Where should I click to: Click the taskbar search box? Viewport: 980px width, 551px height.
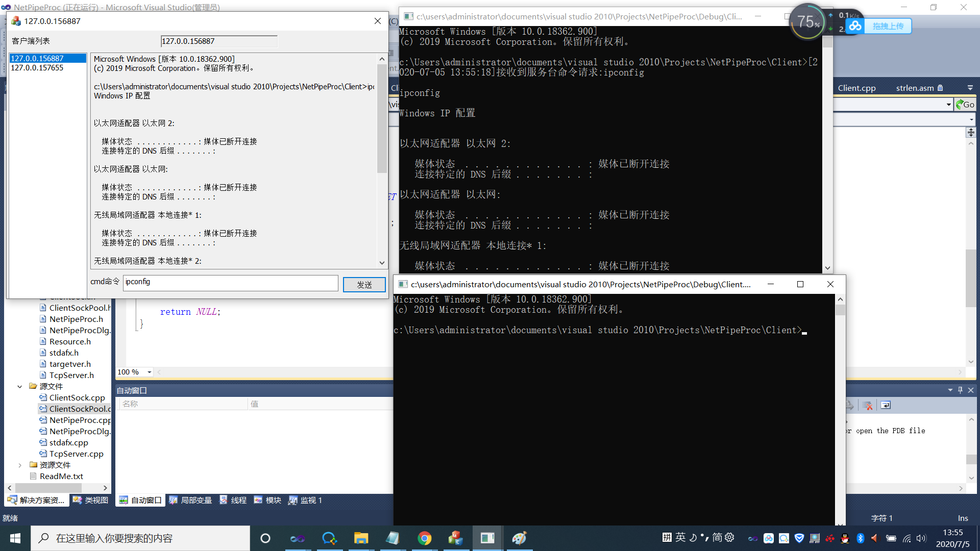coord(140,538)
